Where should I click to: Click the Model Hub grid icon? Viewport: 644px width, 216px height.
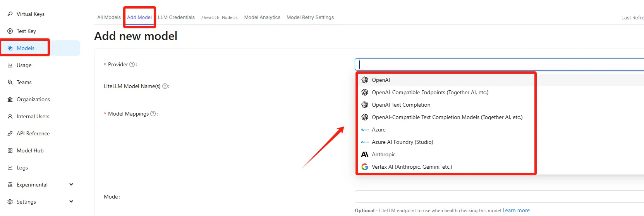[x=10, y=150]
